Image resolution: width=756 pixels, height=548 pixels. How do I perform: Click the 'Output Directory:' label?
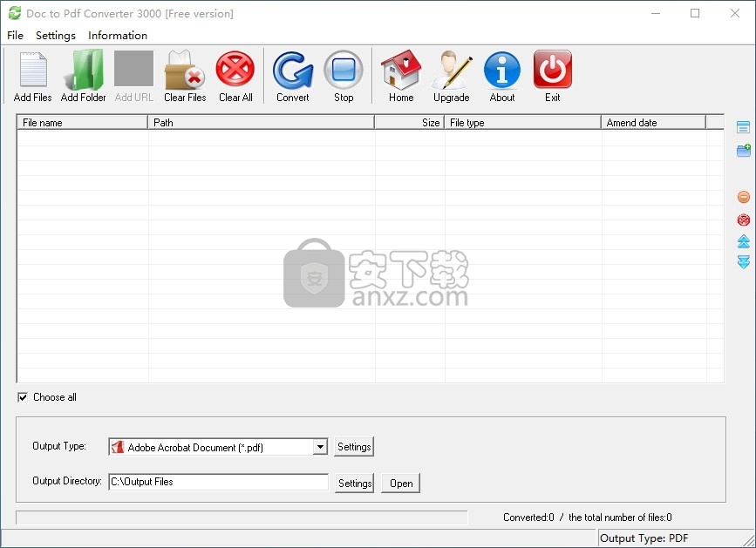pyautogui.click(x=67, y=481)
